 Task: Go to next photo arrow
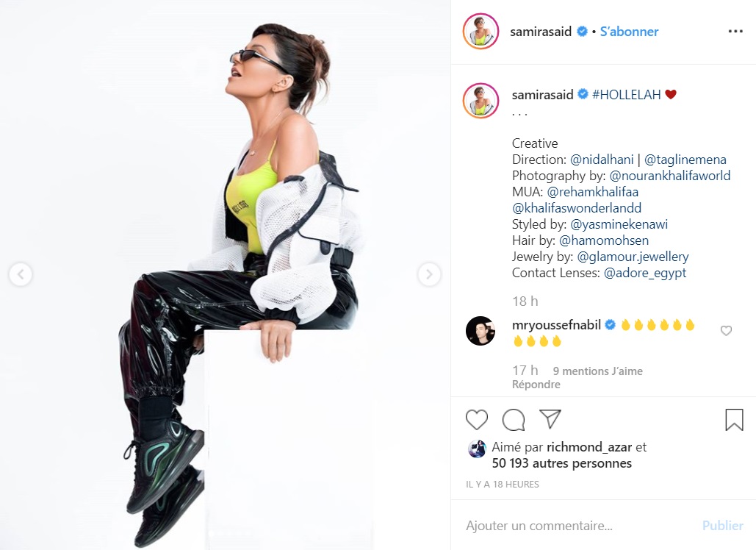428,274
